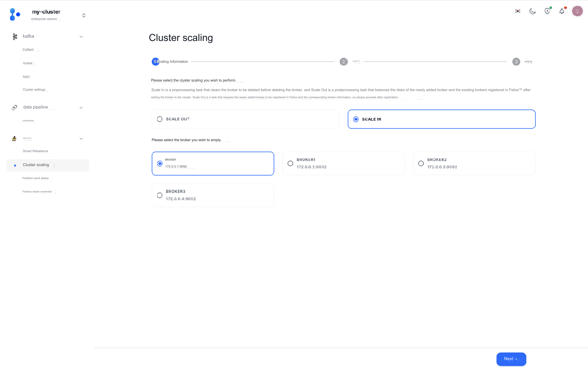Open Cluster settings link
The image size is (588, 367).
(34, 90)
